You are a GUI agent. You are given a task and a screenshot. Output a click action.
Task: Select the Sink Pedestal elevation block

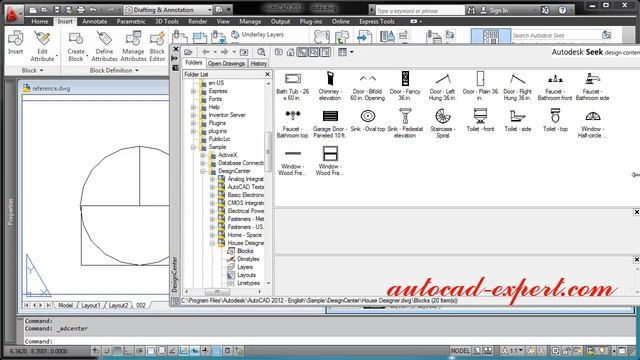[405, 123]
